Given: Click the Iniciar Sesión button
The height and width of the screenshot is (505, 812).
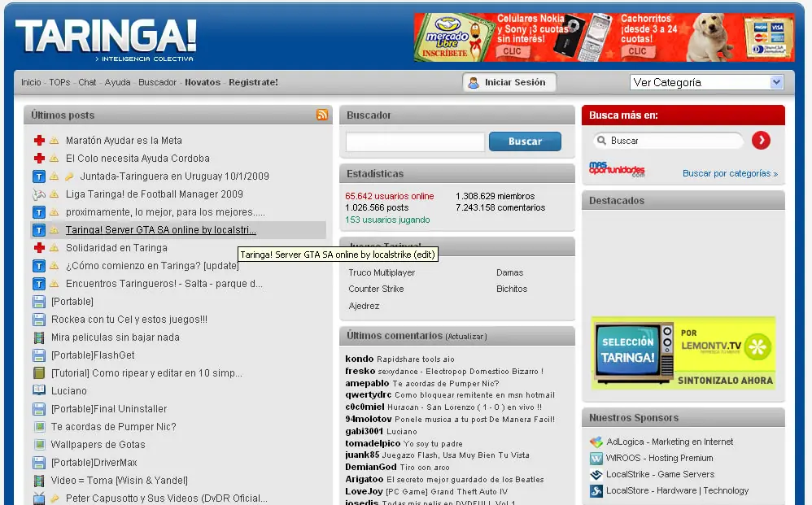Looking at the screenshot, I should [x=509, y=82].
